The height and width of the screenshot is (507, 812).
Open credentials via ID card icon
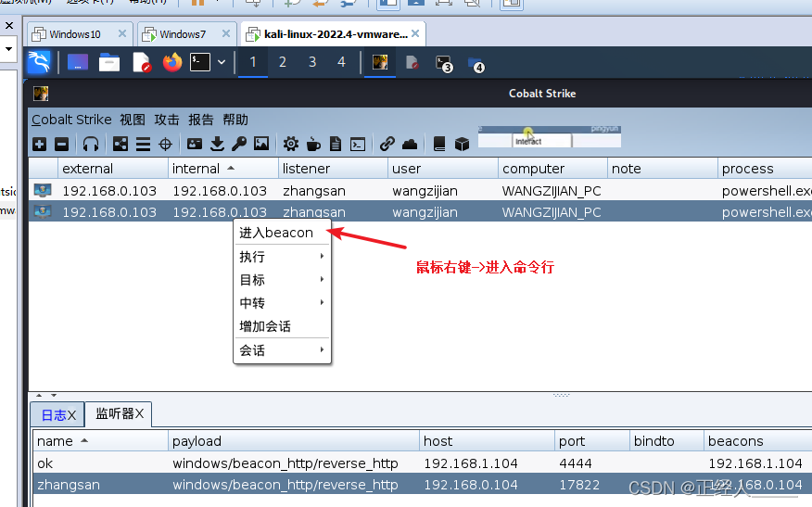point(195,144)
